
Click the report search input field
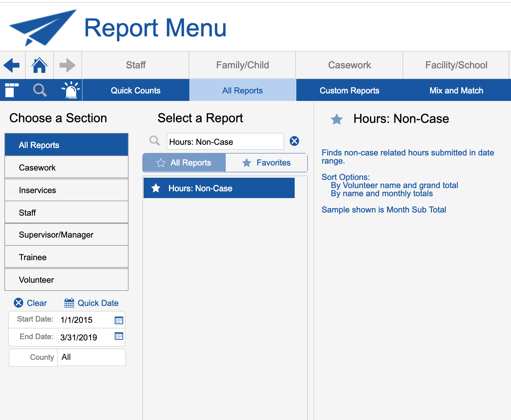point(225,142)
